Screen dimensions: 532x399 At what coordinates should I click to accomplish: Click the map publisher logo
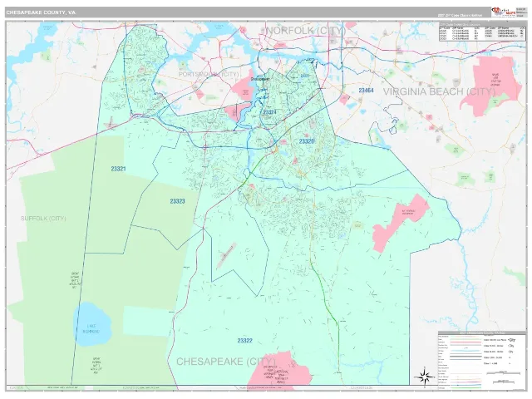503,12
